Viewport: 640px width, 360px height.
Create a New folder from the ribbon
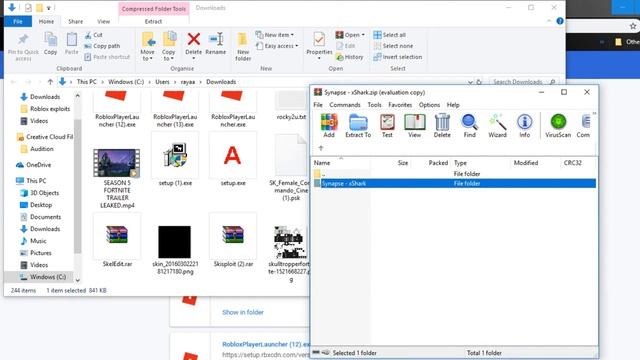243,47
